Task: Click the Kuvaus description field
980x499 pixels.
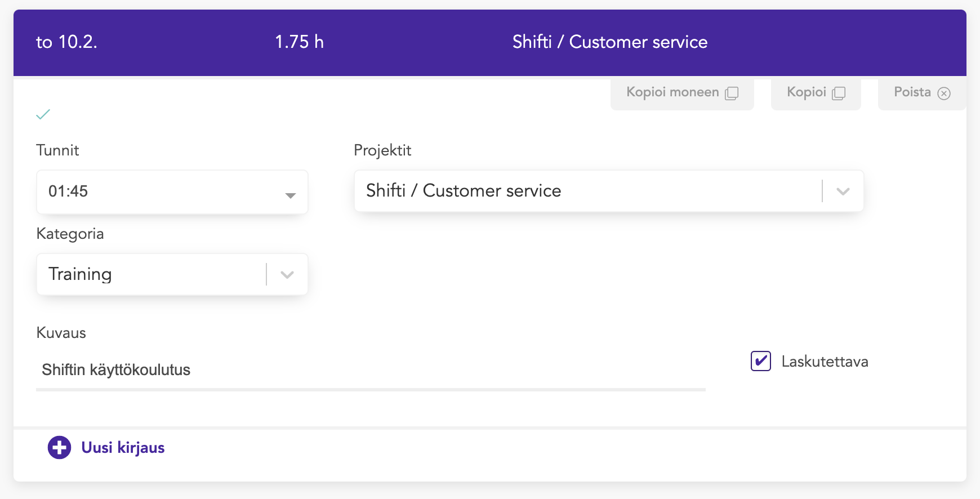Action: click(x=371, y=370)
